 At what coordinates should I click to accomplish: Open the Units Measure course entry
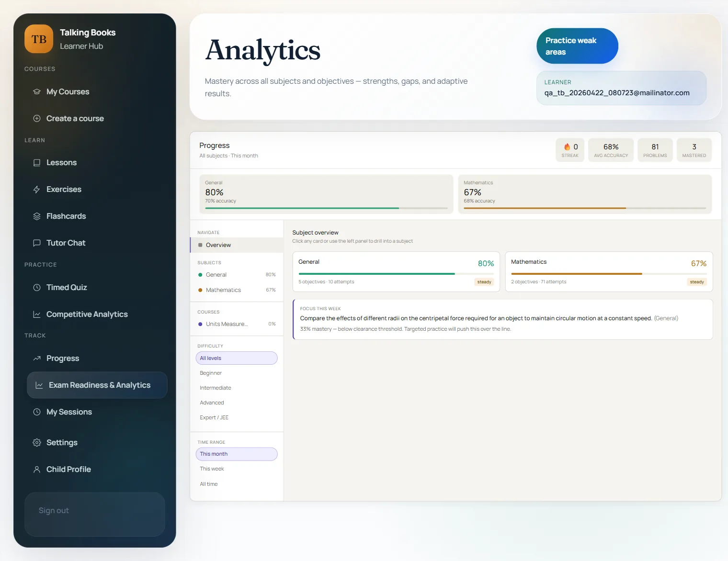click(237, 324)
